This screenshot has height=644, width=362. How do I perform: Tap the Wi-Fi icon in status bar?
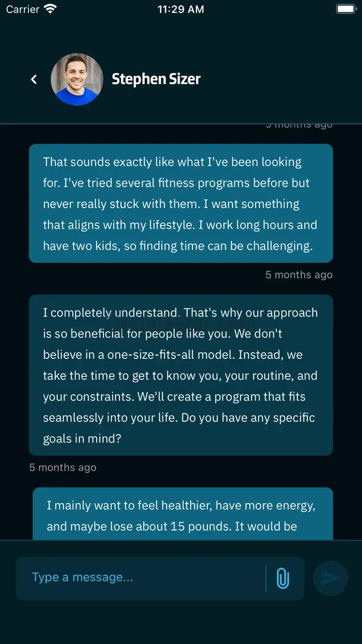(x=50, y=9)
